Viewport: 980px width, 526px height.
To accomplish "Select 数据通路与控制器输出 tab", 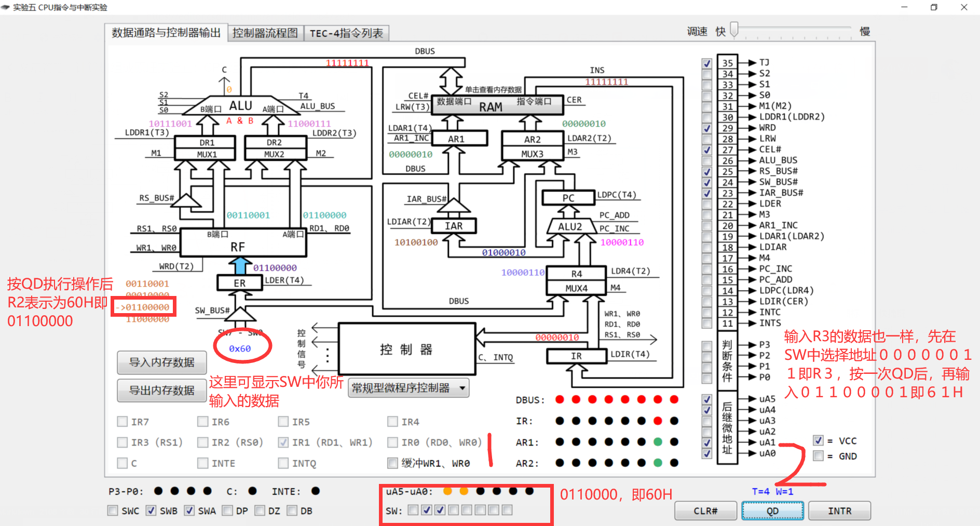I will [x=166, y=33].
